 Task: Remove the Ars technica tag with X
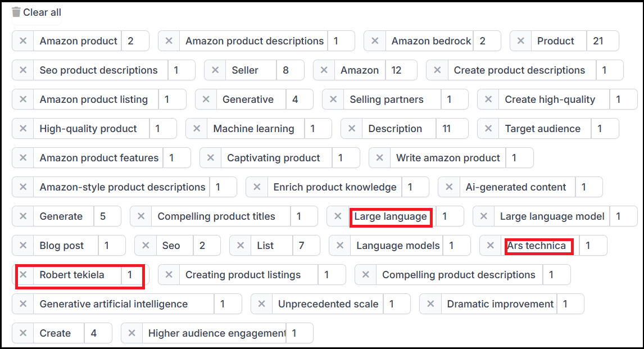491,245
